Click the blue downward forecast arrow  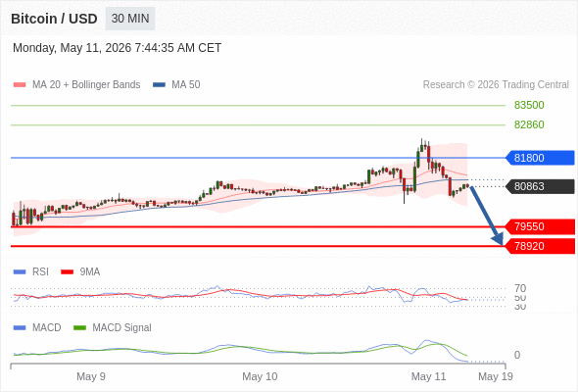point(486,216)
